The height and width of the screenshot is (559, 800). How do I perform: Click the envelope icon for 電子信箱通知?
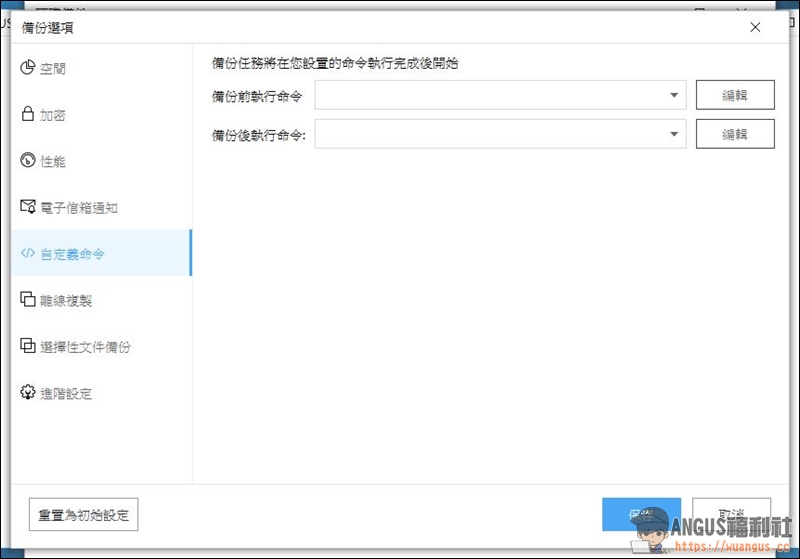point(27,207)
